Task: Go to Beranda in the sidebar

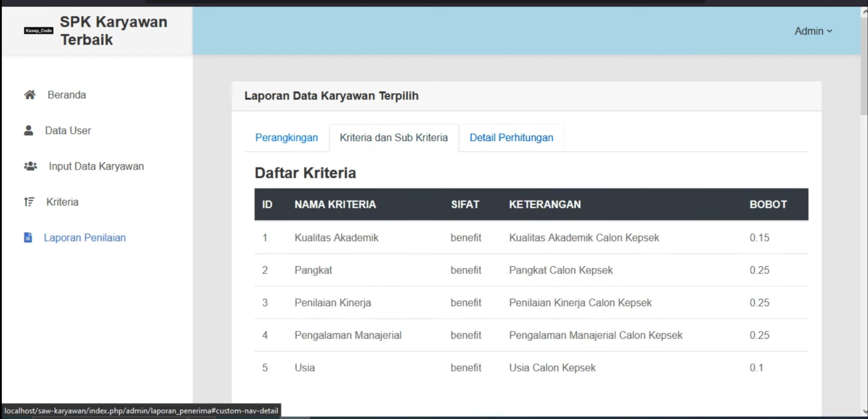Action: (x=67, y=95)
